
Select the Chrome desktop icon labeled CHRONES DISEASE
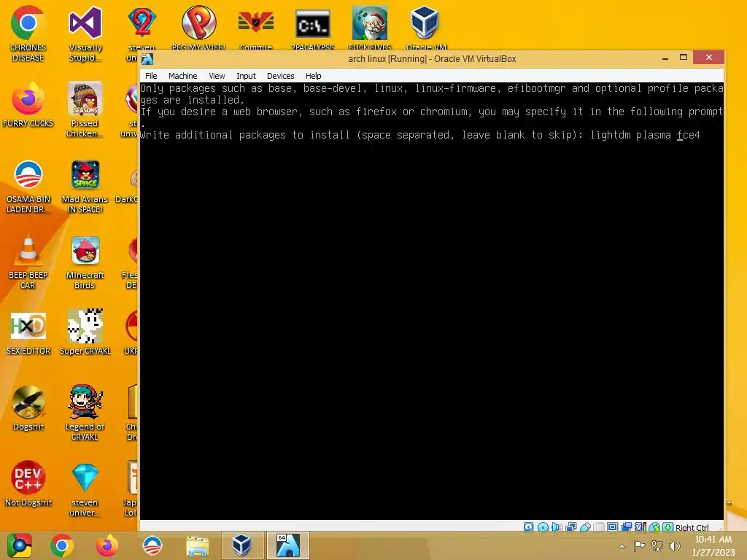coord(28,34)
